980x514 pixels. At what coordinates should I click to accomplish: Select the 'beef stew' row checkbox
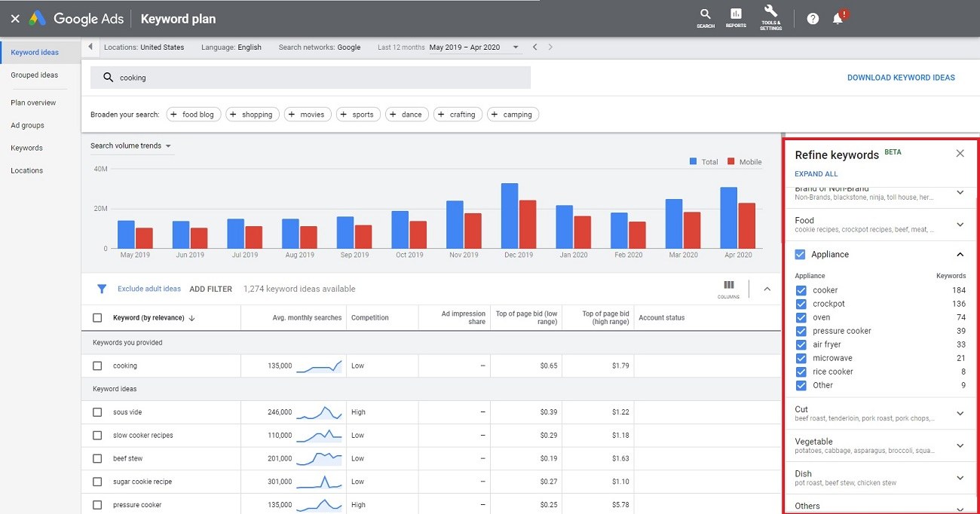[x=97, y=459]
